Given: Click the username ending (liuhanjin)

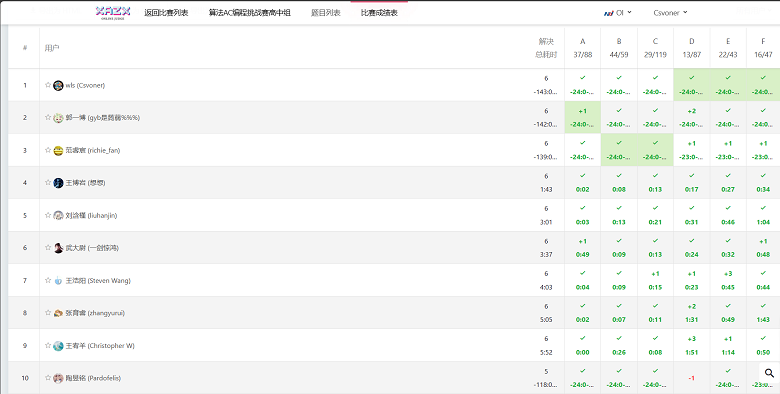Looking at the screenshot, I should tap(92, 215).
